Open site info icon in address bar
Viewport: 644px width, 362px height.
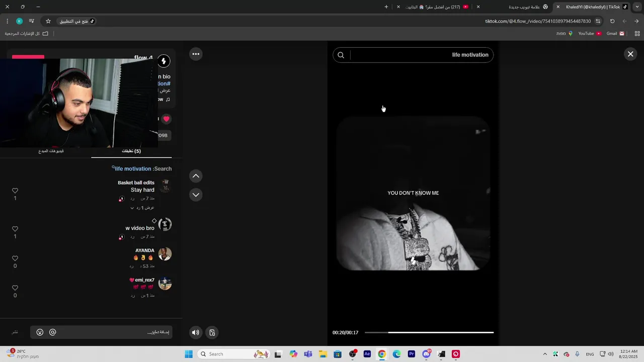[598, 21]
